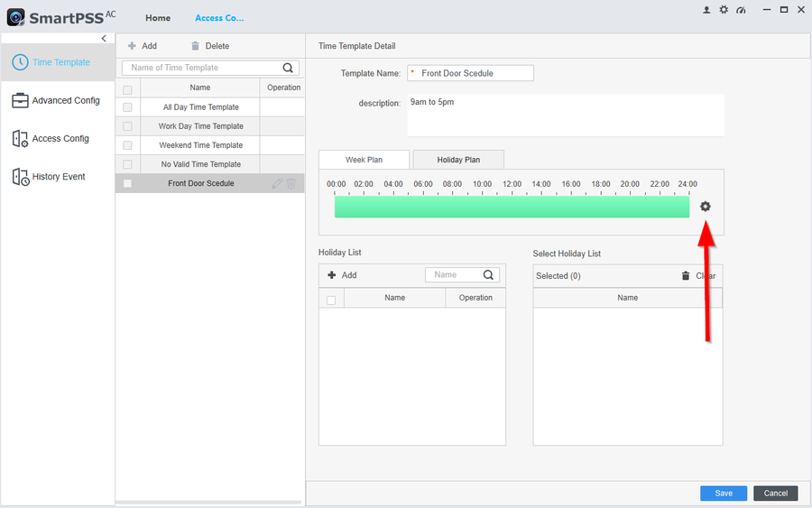Click the search icon in template name field
This screenshot has width=812, height=508.
coord(289,68)
